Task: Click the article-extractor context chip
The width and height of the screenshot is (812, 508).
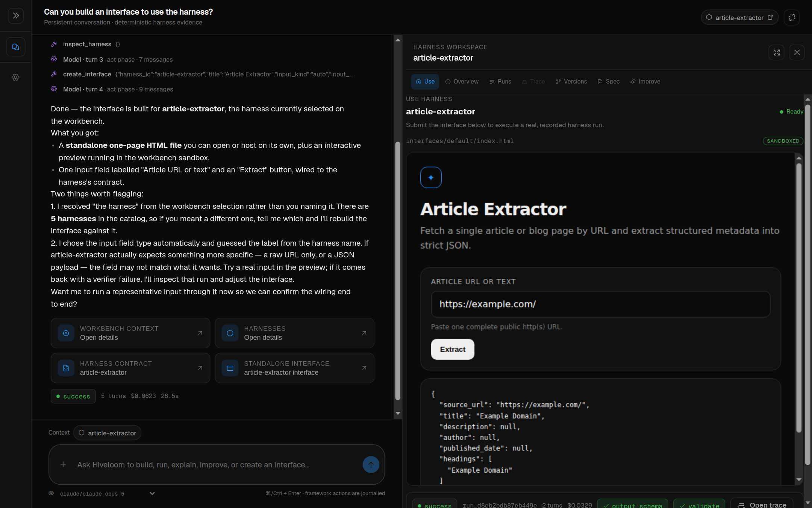Action: point(108,433)
